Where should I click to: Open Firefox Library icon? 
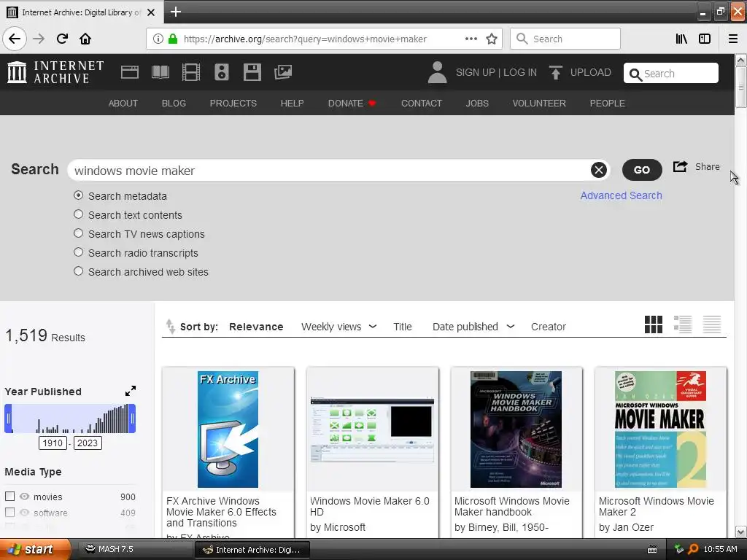(x=681, y=39)
